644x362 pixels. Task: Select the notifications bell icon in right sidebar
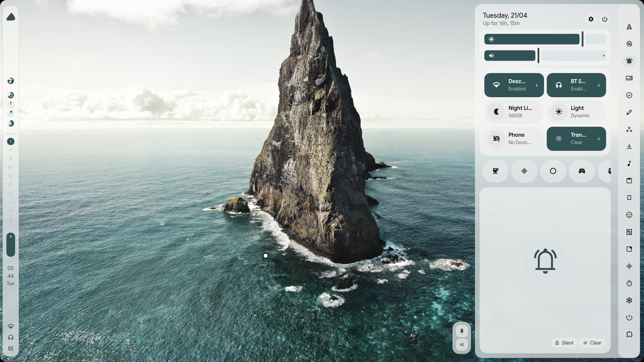(629, 61)
